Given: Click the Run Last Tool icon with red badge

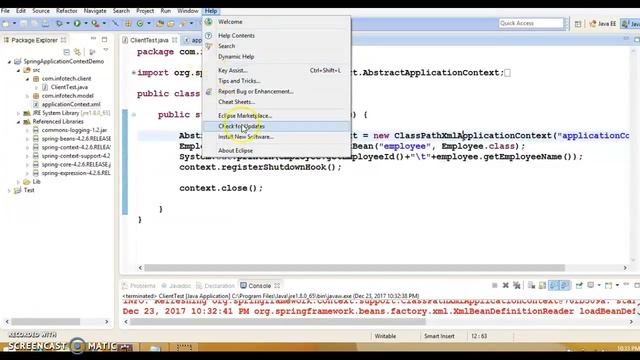Looking at the screenshot, I should click(96, 24).
